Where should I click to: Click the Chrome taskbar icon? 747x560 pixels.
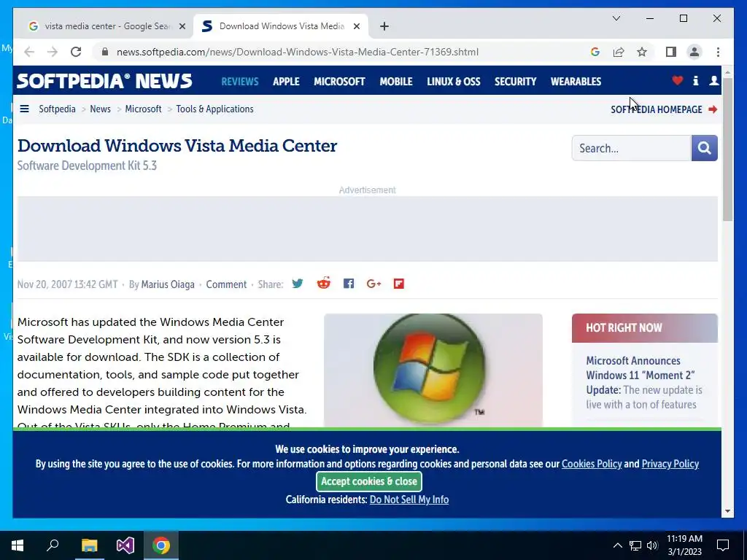pyautogui.click(x=161, y=545)
